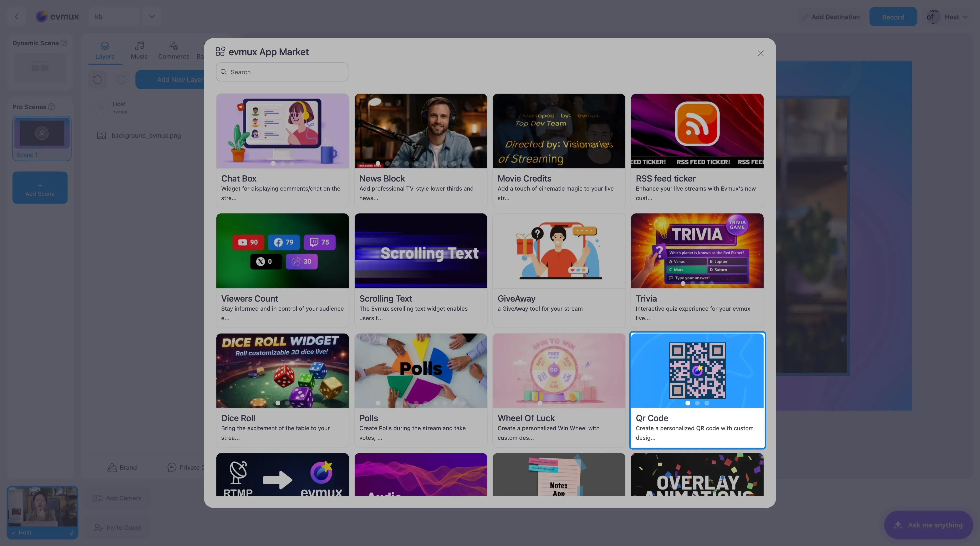Open the Viewers Count app
Image resolution: width=980 pixels, height=546 pixels.
click(x=282, y=270)
